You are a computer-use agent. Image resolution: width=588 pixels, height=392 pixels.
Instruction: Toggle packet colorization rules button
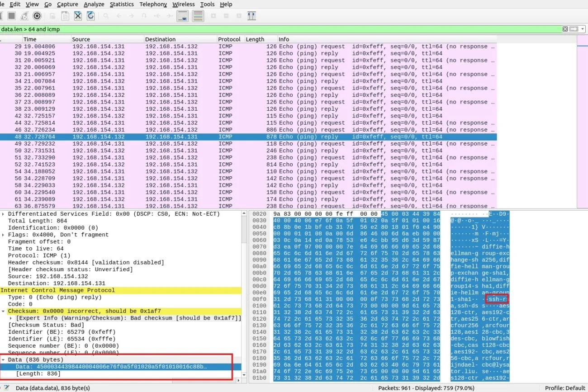(198, 16)
